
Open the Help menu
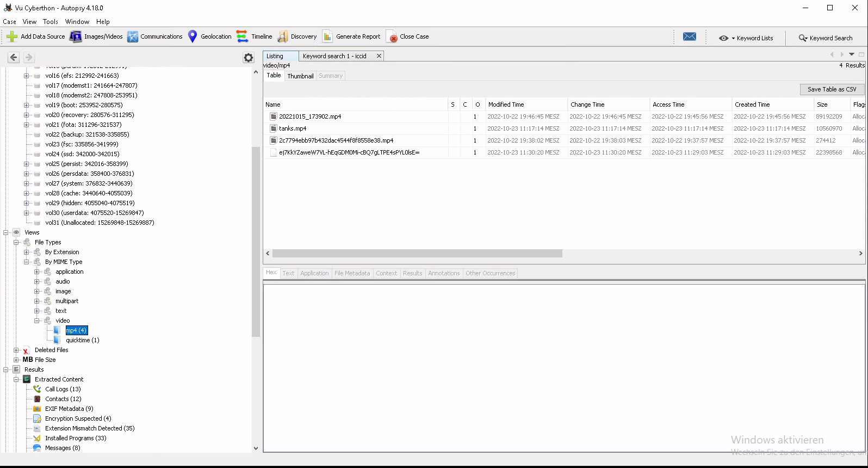pyautogui.click(x=103, y=22)
